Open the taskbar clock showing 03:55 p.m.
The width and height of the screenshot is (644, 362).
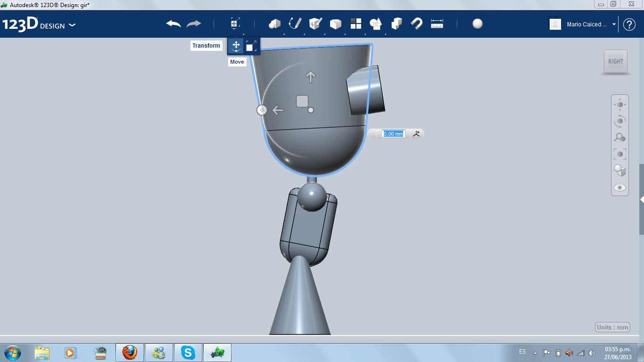tap(618, 353)
